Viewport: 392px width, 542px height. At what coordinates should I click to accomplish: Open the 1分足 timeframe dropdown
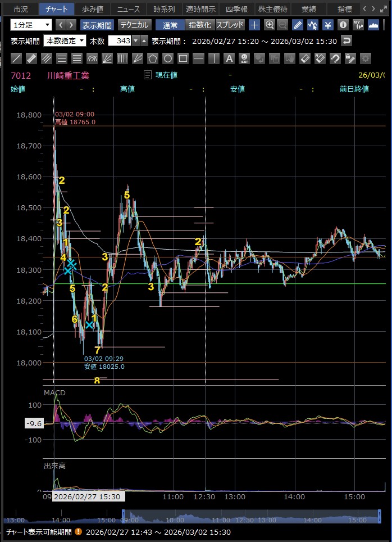[x=31, y=25]
